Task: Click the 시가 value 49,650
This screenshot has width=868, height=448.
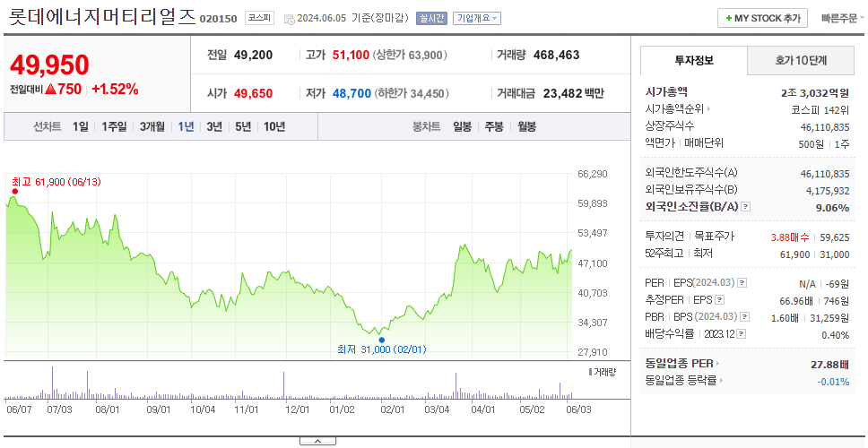Action: (254, 93)
